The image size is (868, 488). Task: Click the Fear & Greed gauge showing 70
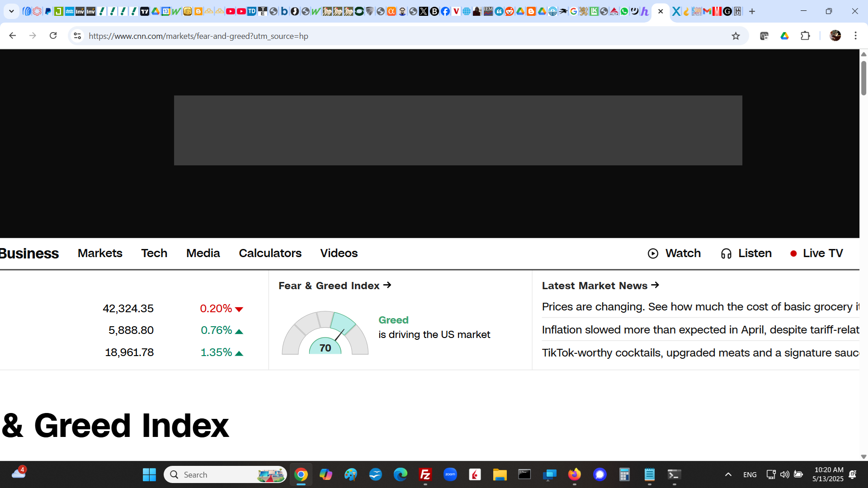[x=325, y=333]
